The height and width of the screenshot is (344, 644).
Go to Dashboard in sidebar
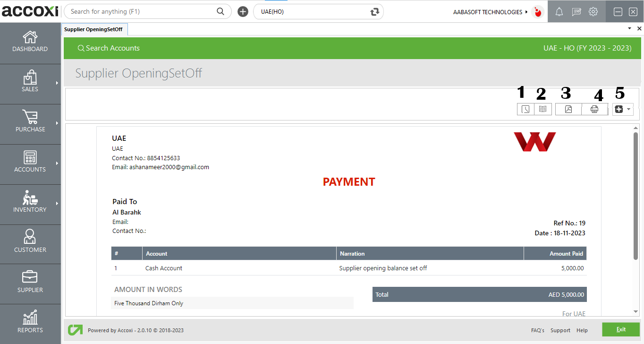coord(30,42)
